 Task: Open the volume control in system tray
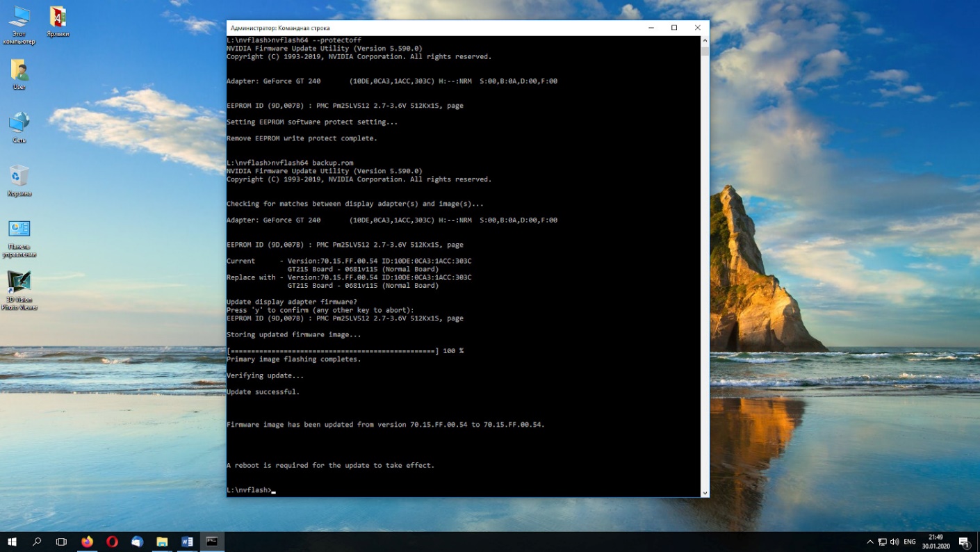pos(894,542)
